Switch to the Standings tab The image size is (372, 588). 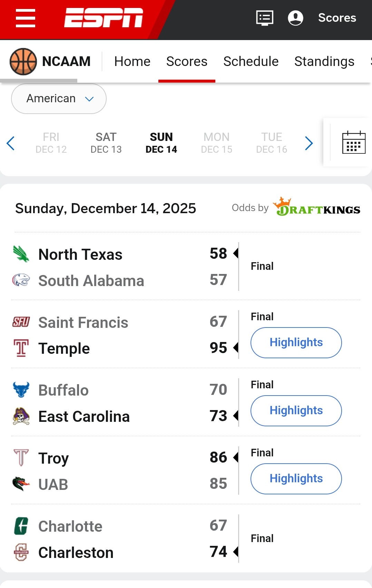pos(324,61)
